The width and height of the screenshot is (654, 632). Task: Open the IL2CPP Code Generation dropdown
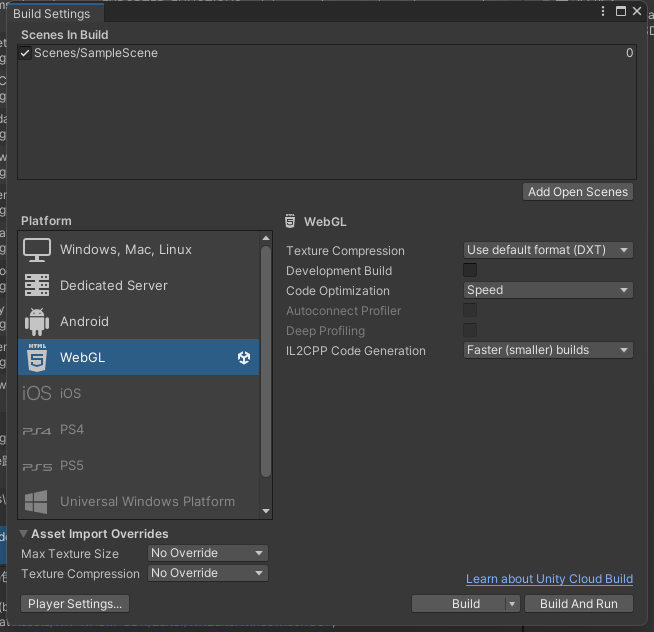[548, 350]
